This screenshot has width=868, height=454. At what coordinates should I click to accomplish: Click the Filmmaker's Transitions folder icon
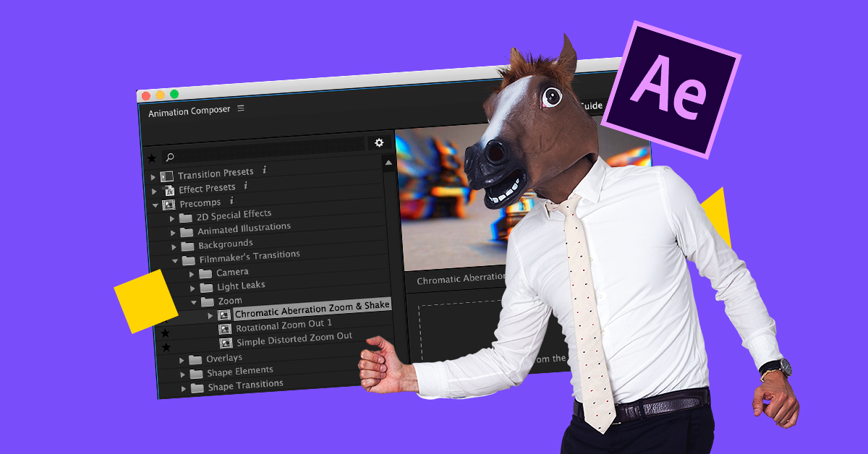(x=189, y=260)
